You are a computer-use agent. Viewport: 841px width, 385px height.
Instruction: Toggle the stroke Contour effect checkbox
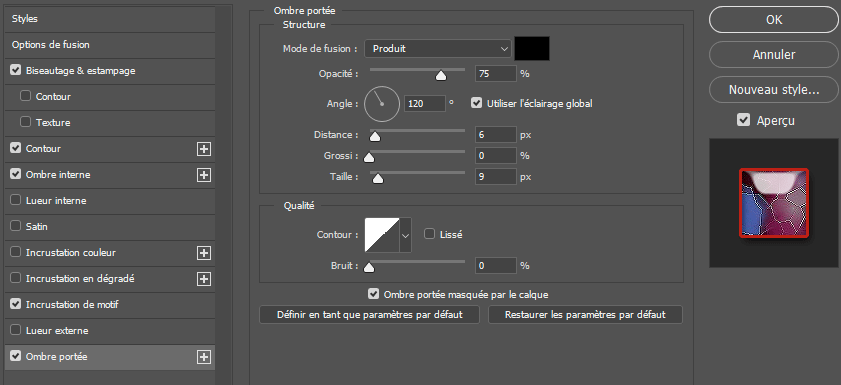[16, 149]
